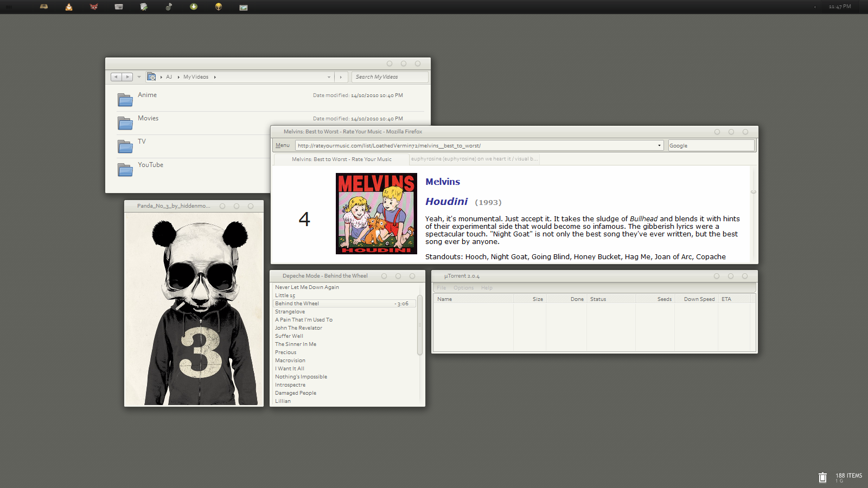Open the Firefox Menu button
The width and height of the screenshot is (868, 488).
tap(283, 145)
